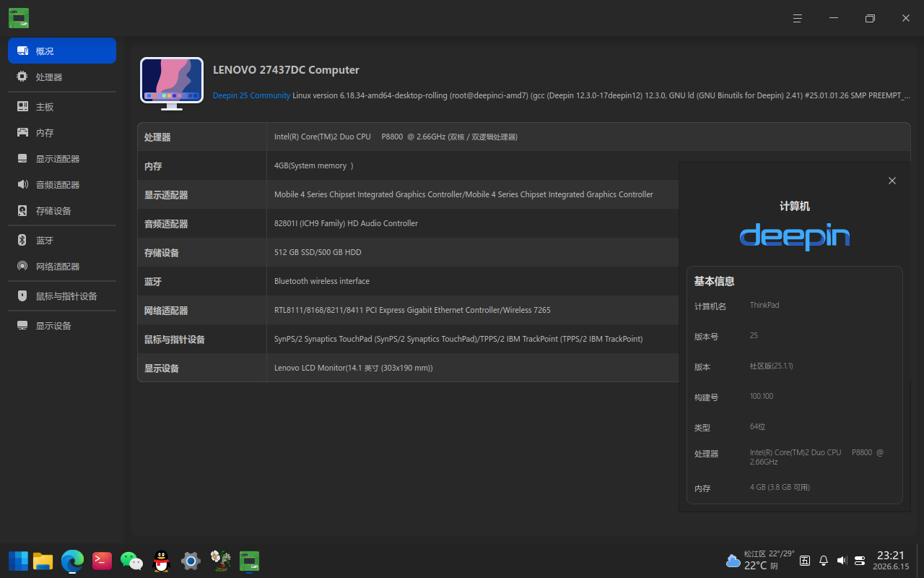Open the settings gear icon on taskbar
Viewport: 924px width, 578px height.
click(x=191, y=561)
